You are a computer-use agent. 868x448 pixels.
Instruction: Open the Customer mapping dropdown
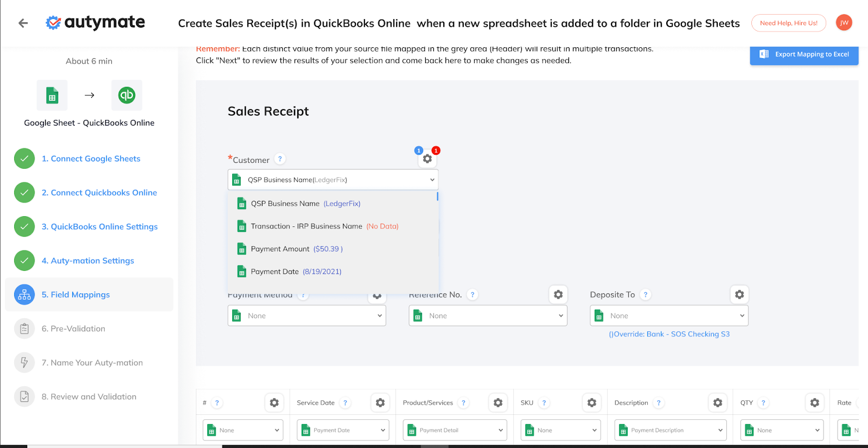coord(333,180)
